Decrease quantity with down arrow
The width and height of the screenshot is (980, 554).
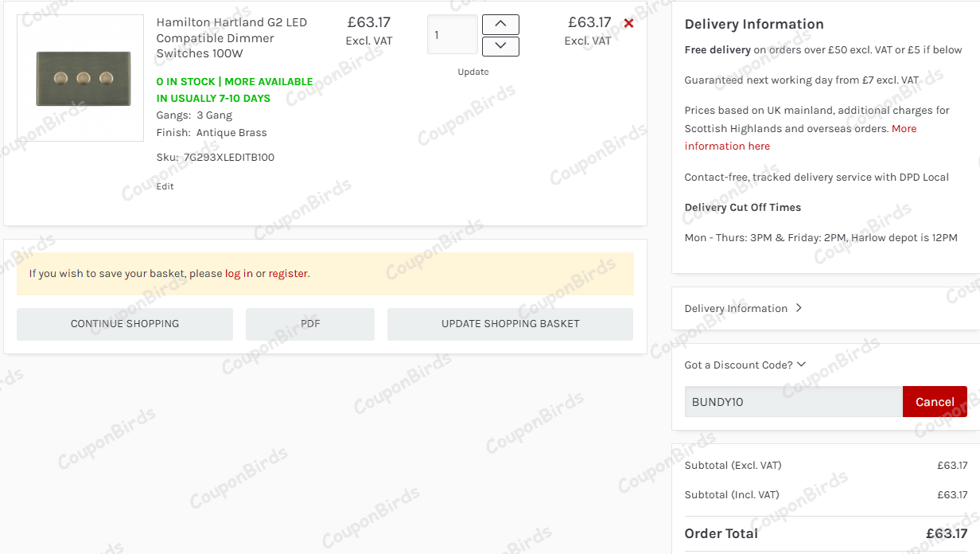pyautogui.click(x=500, y=46)
